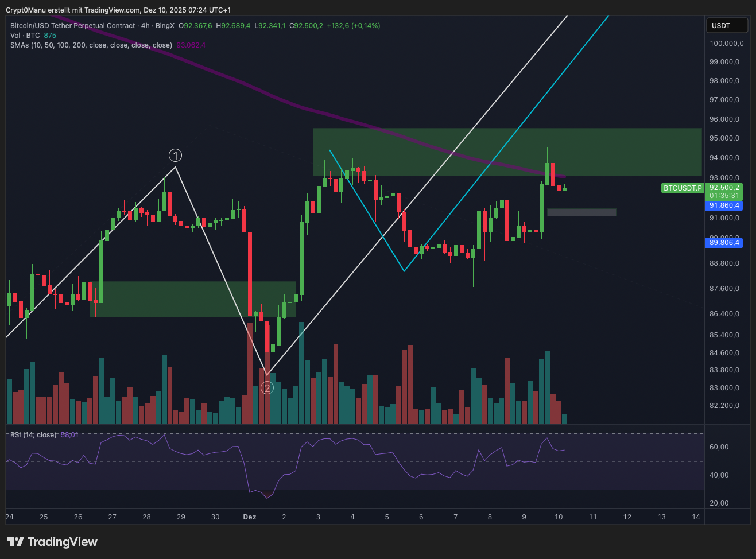The image size is (756, 559).
Task: Click the Dez month label on time axis
Action: pos(250,517)
